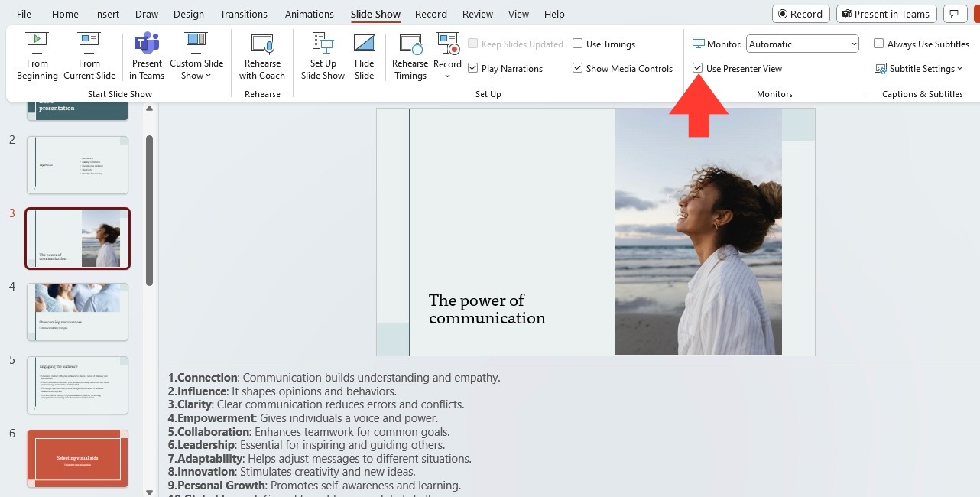The width and height of the screenshot is (980, 497).
Task: Open the Monitor Automatic dropdown
Action: pos(803,44)
